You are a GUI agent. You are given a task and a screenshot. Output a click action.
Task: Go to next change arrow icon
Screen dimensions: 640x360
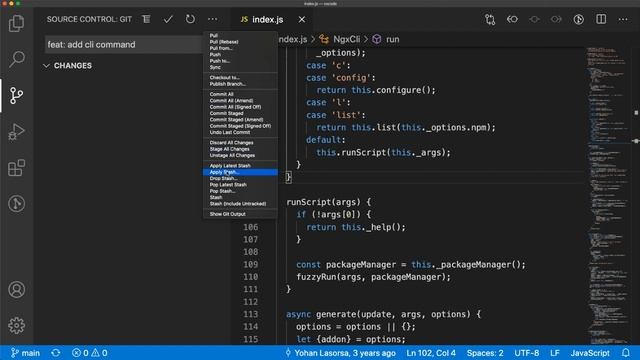tap(556, 19)
